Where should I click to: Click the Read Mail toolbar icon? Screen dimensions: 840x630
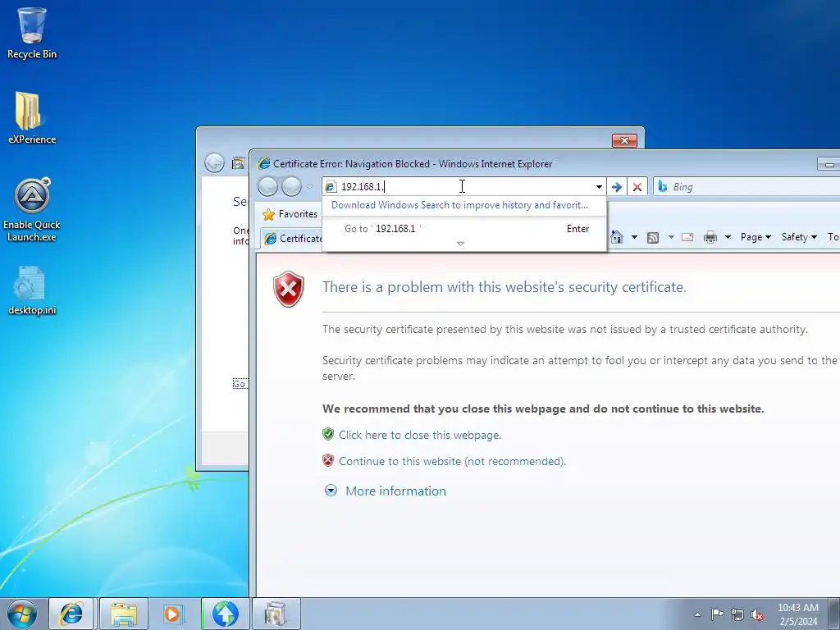(x=687, y=237)
